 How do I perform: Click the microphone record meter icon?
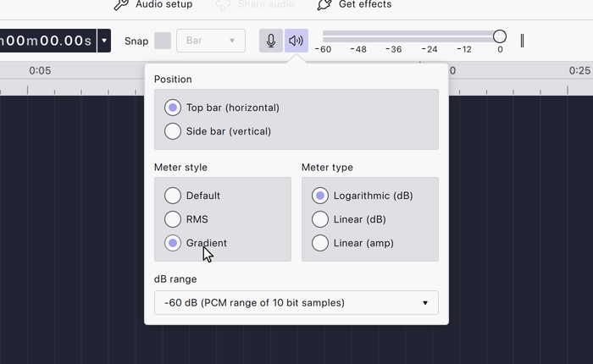tap(271, 41)
